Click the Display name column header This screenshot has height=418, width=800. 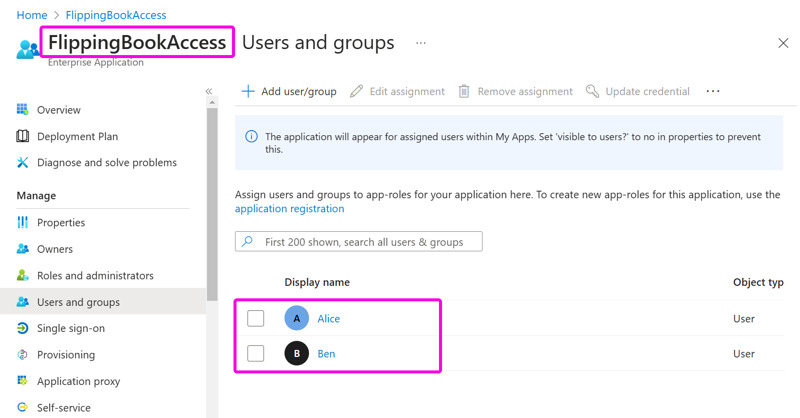[317, 282]
